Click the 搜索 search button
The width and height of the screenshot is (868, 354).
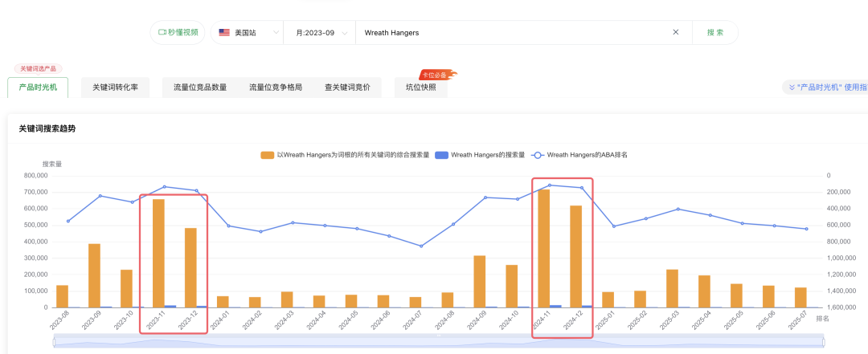714,33
